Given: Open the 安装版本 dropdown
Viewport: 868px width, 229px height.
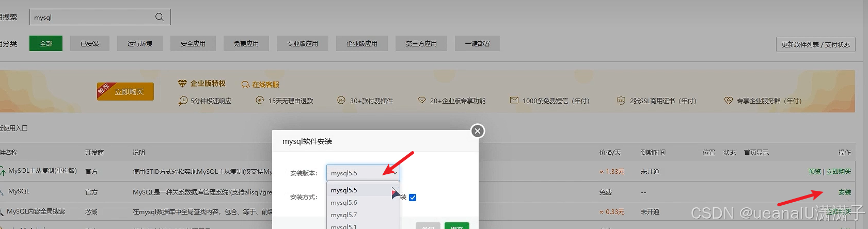Looking at the screenshot, I should click(363, 173).
